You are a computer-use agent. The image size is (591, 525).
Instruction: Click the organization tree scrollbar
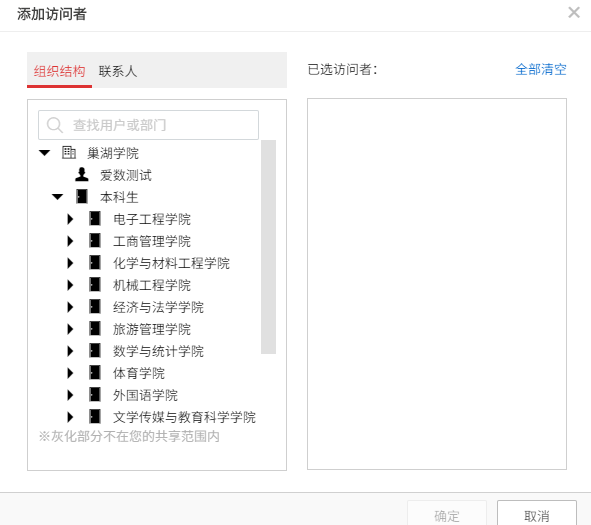tap(268, 247)
